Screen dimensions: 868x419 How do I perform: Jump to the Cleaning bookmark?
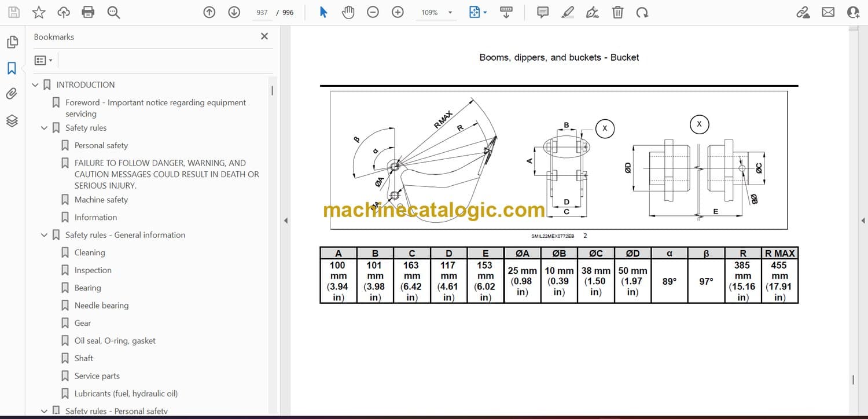click(x=90, y=253)
